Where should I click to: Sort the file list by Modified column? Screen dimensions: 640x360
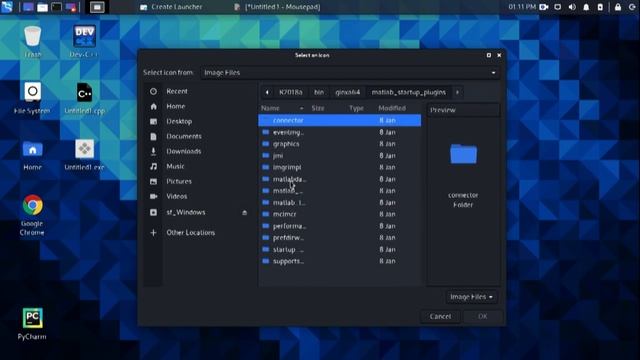coord(392,108)
